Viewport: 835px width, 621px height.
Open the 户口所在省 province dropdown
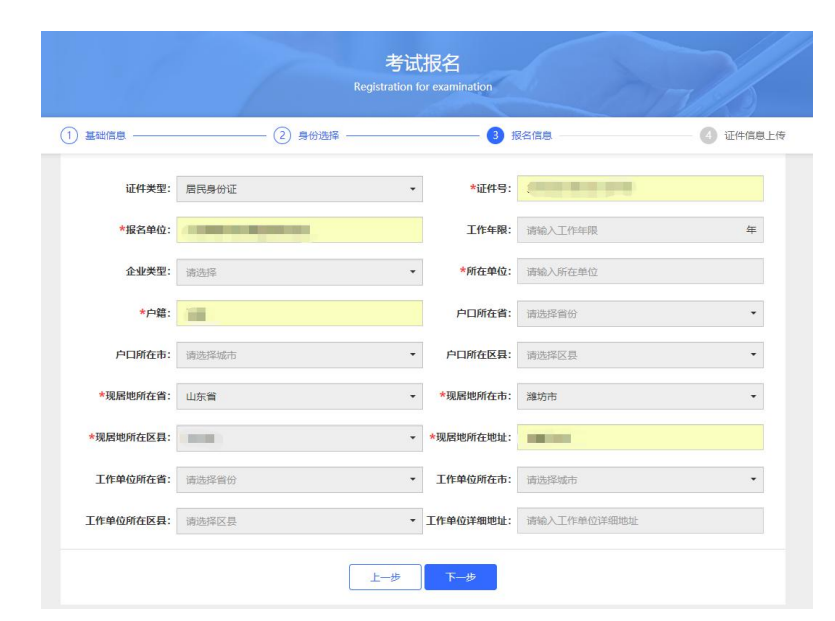(640, 313)
